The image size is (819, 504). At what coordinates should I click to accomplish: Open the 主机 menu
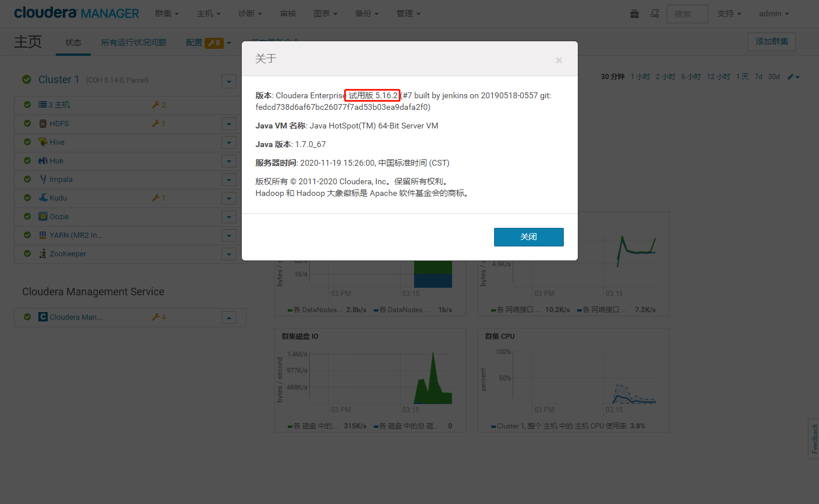[x=208, y=13]
